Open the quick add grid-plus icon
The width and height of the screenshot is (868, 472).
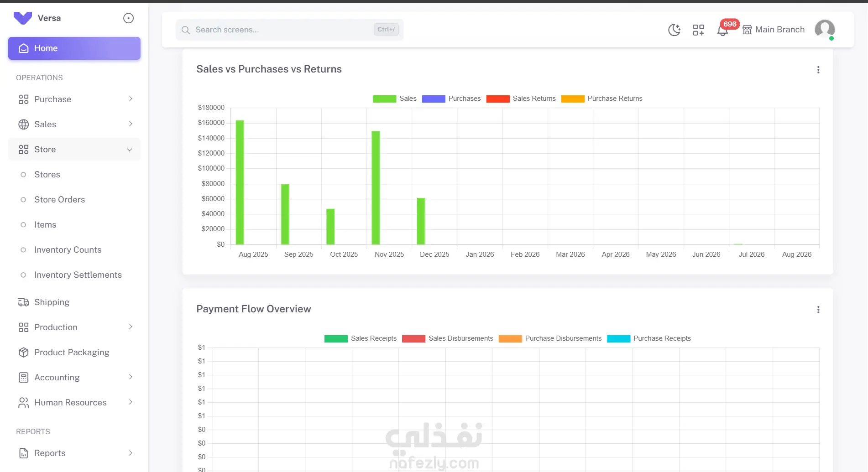pos(698,30)
